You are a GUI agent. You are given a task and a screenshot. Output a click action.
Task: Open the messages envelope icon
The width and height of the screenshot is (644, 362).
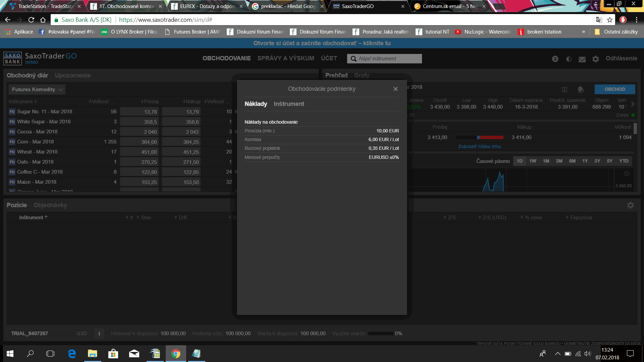tap(582, 59)
